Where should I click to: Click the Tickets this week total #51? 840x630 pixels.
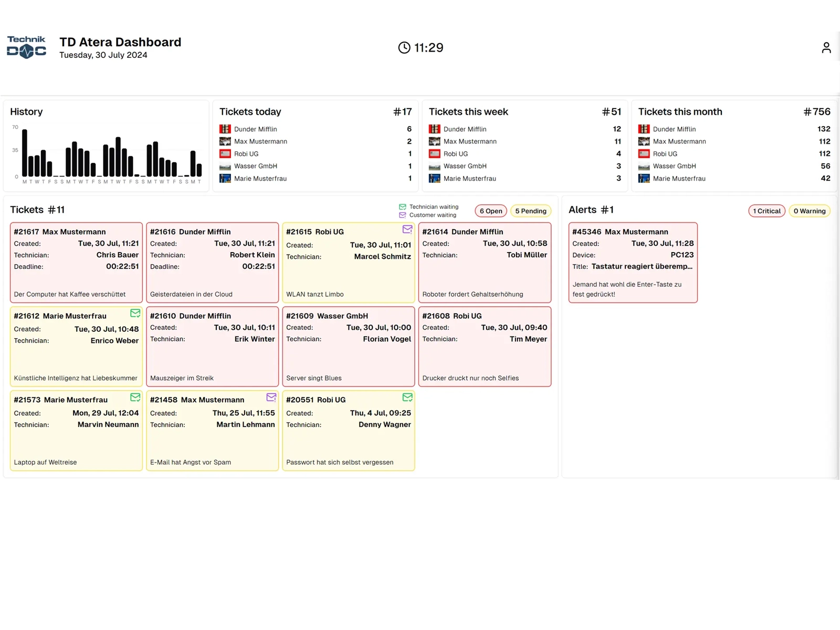click(x=612, y=112)
